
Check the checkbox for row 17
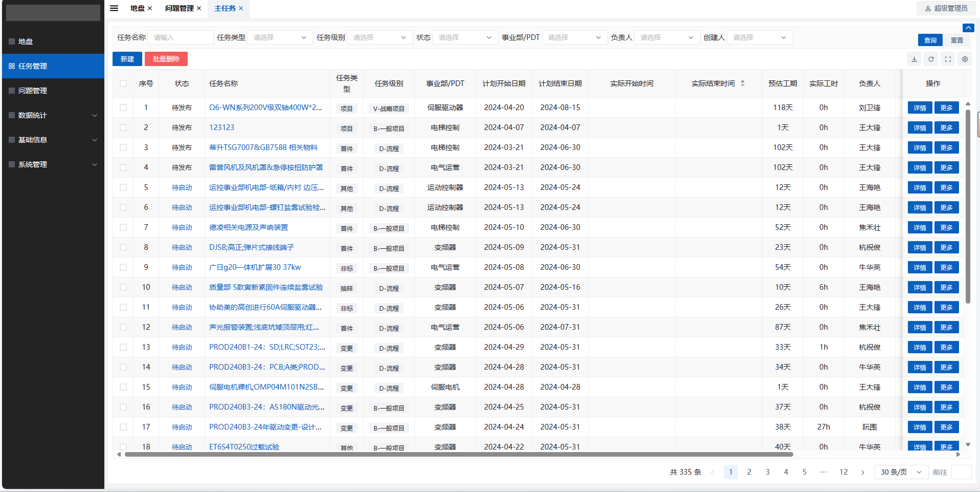coord(123,427)
